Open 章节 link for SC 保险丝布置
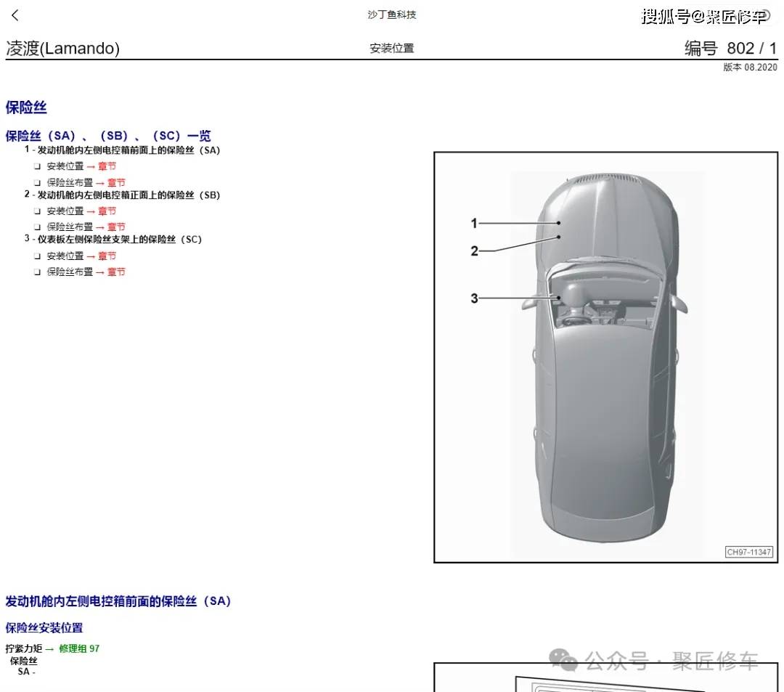Image resolution: width=784 pixels, height=692 pixels. click(x=116, y=272)
